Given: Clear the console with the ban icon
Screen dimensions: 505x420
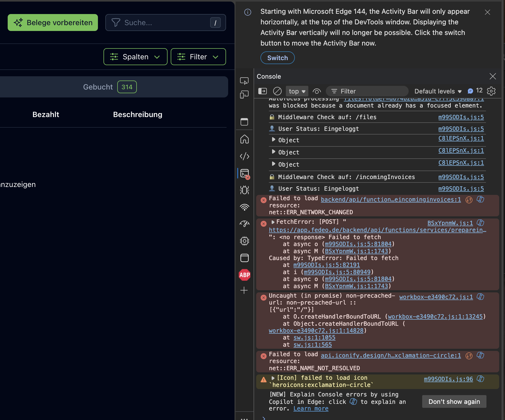Looking at the screenshot, I should pyautogui.click(x=277, y=91).
